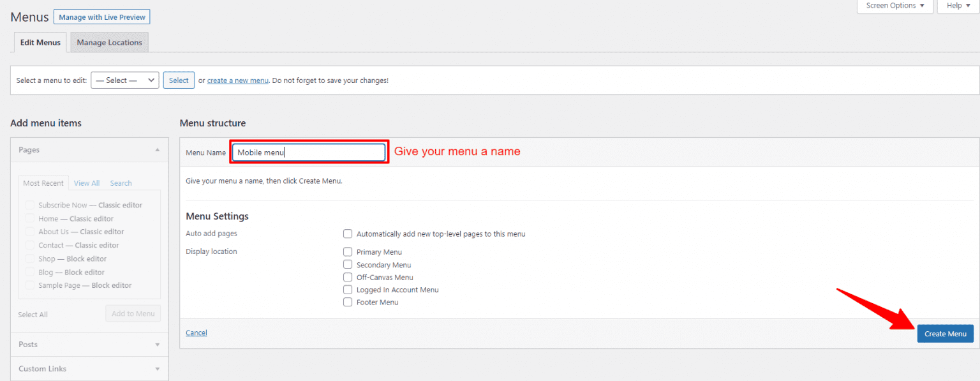Open the Select a menu dropdown

(124, 80)
